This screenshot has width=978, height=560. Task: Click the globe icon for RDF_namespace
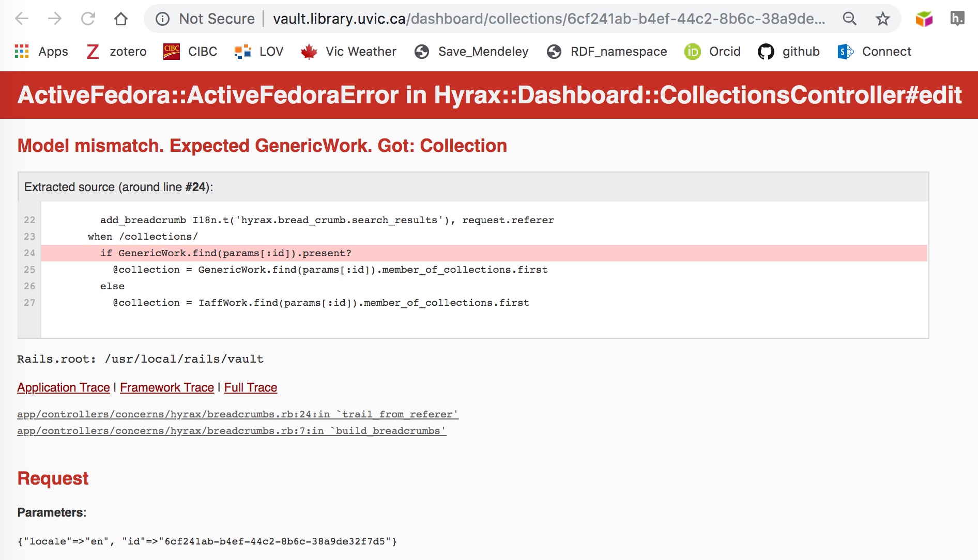554,52
